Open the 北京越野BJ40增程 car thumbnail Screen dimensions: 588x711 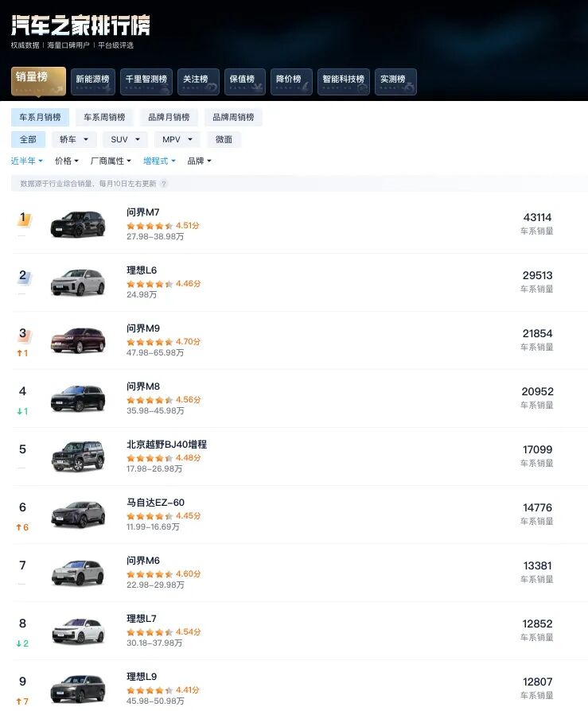pyautogui.click(x=78, y=457)
